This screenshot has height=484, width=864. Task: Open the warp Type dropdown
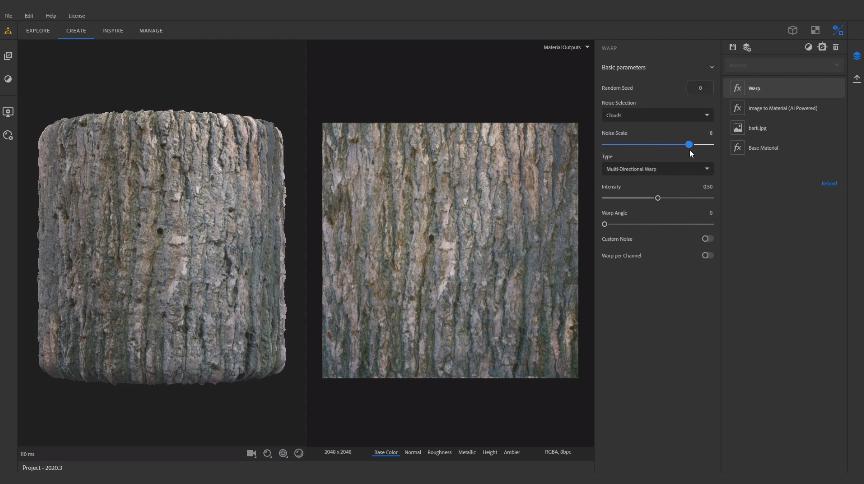(x=657, y=169)
